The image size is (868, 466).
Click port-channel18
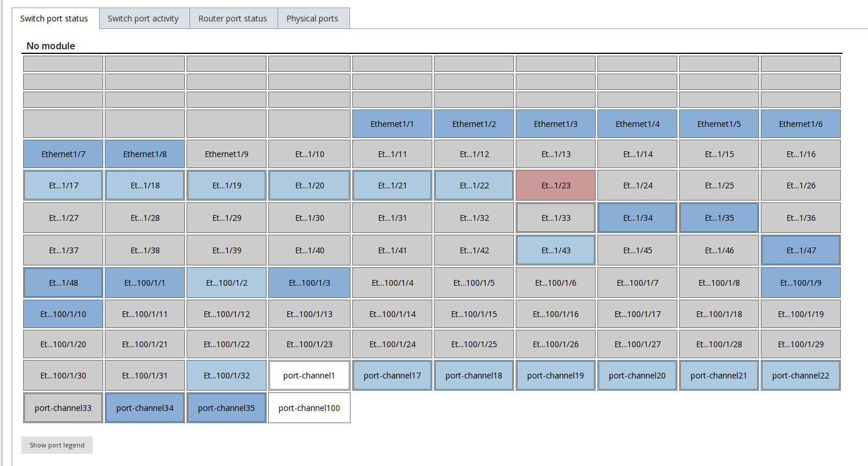[474, 376]
